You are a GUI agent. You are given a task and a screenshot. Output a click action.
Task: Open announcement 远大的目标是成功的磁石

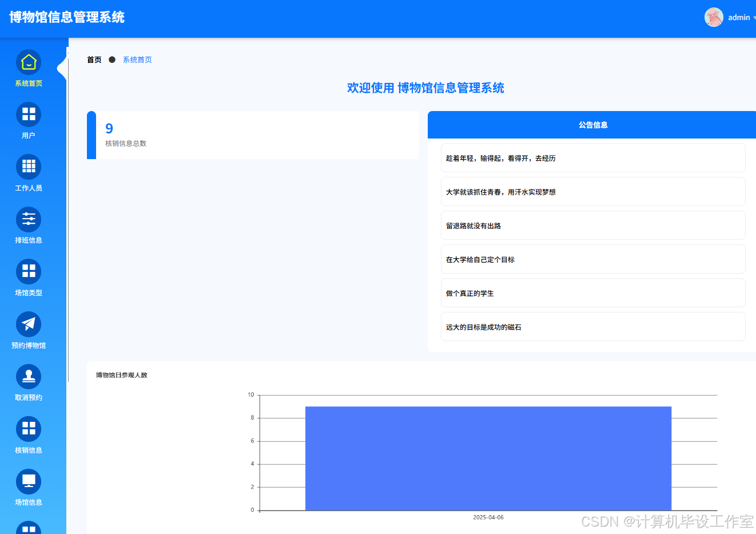point(593,327)
